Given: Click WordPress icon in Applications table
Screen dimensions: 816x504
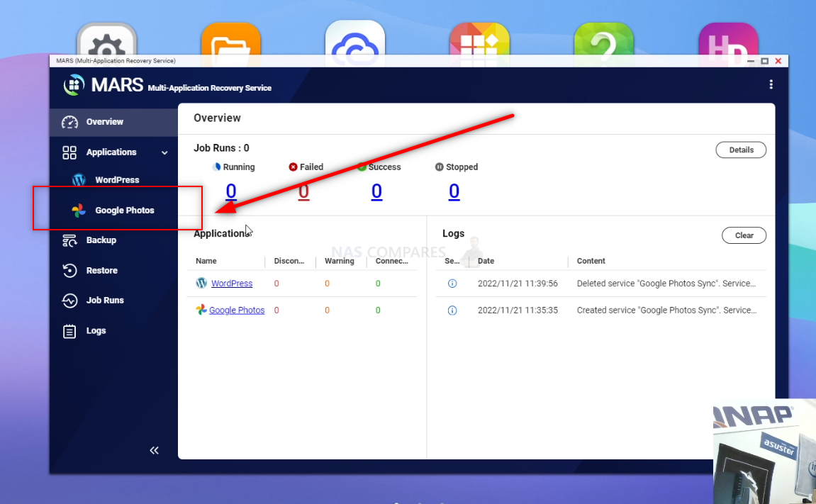Looking at the screenshot, I should [201, 283].
